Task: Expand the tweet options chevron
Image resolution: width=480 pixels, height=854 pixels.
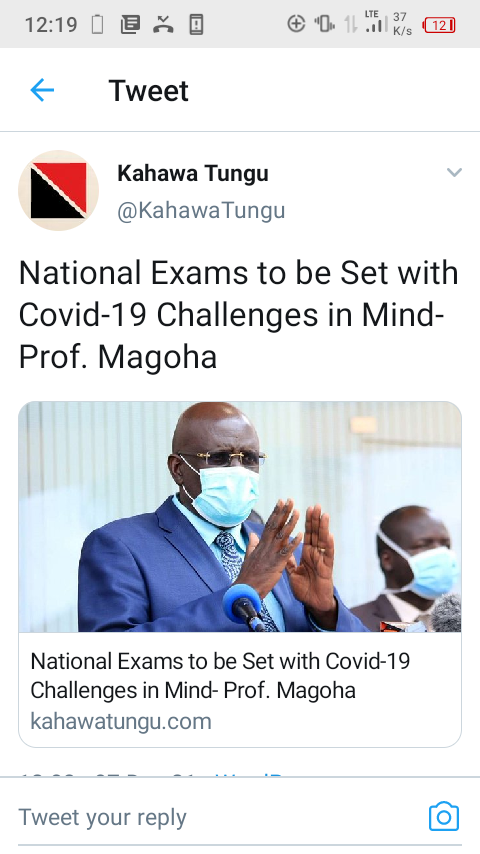Action: point(454,173)
